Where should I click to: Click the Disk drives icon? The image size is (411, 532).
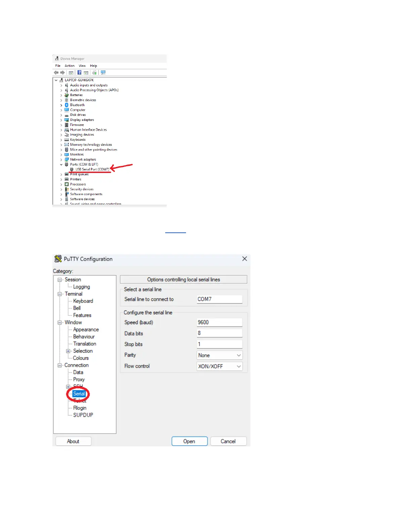pos(66,115)
